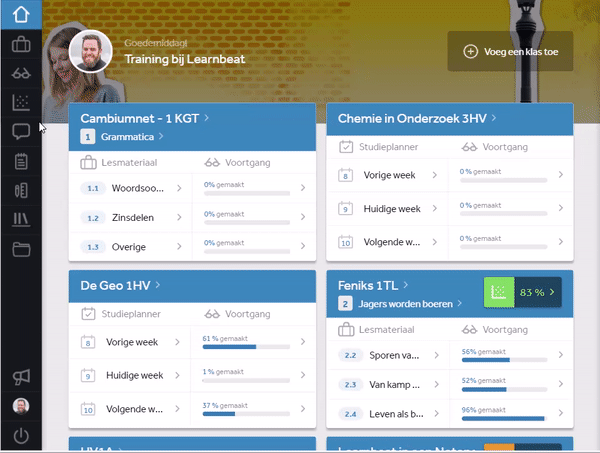Select Studieplanner tab in De Geo card
Screen dimensions: 600x453
click(121, 314)
